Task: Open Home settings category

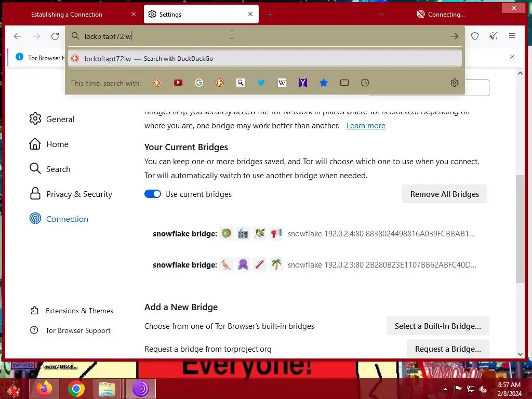Action: click(49, 144)
